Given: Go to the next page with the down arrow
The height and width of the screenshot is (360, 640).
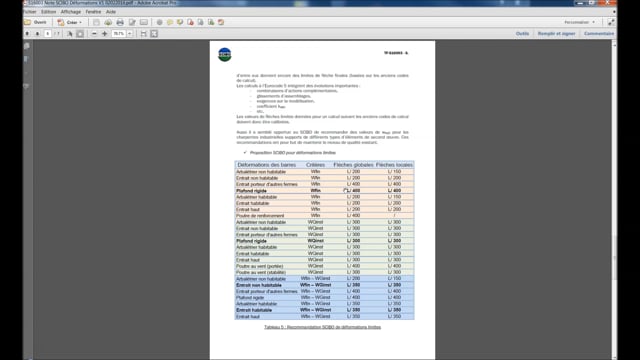Looking at the screenshot, I should (37, 33).
